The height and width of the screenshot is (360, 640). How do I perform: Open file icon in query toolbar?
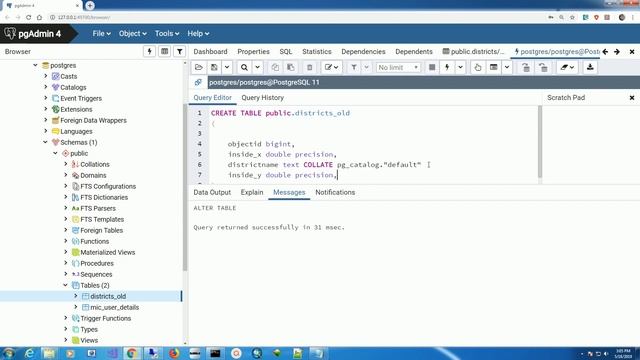(199, 67)
